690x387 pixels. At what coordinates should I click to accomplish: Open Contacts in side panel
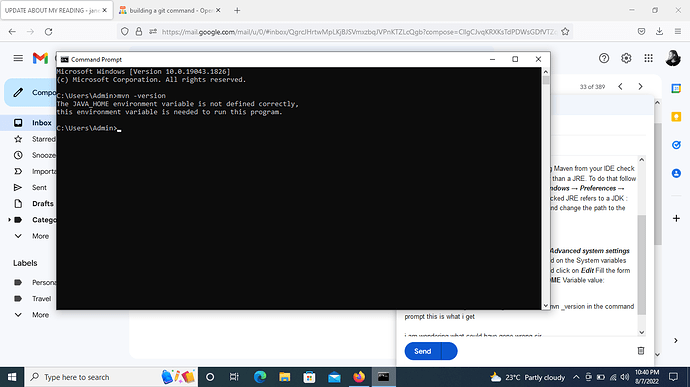676,173
